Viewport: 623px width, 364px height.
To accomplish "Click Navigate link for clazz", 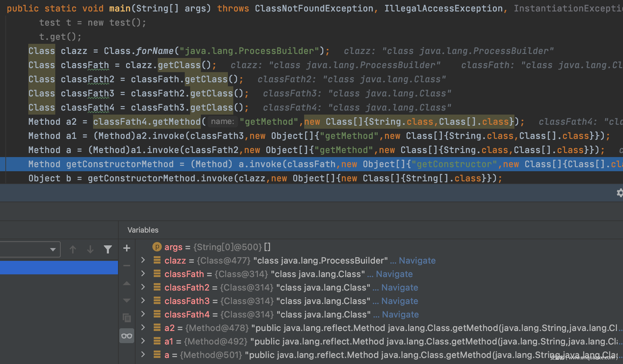I will [417, 261].
